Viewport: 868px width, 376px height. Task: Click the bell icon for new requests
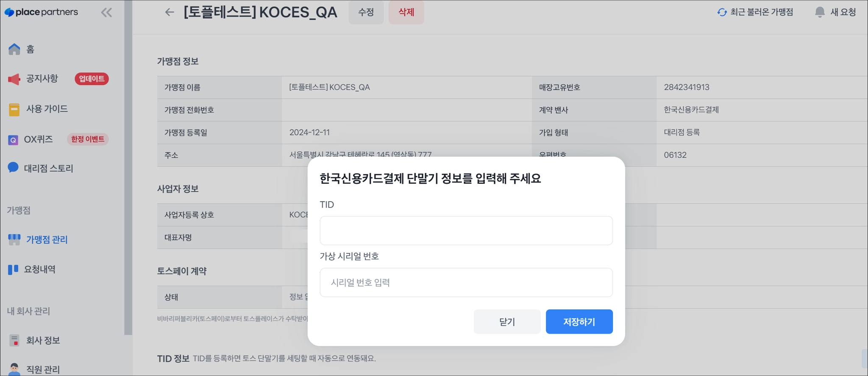(x=820, y=12)
